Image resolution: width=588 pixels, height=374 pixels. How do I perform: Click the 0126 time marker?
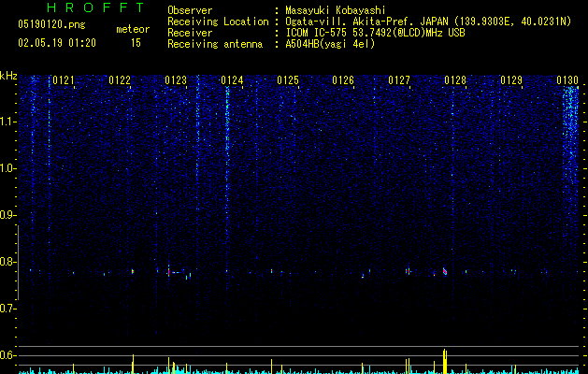tap(343, 80)
